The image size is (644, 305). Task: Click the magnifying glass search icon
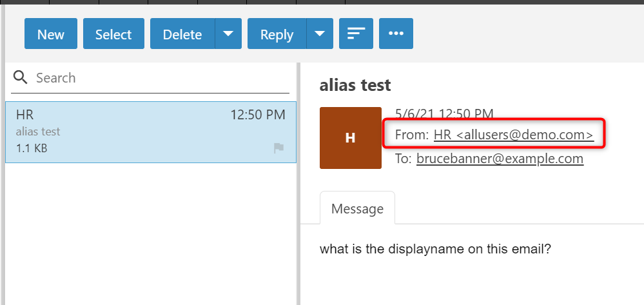click(x=21, y=78)
